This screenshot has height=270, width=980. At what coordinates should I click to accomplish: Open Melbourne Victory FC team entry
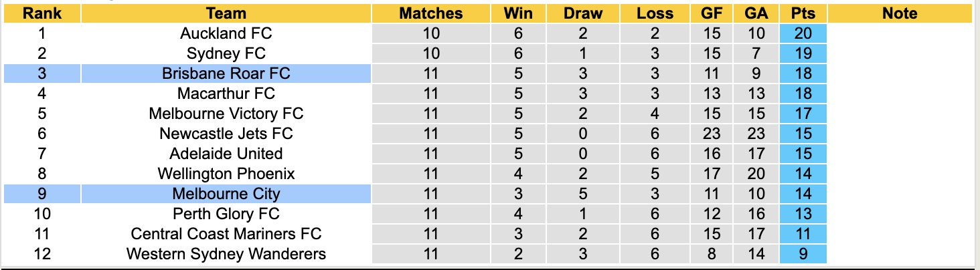pyautogui.click(x=226, y=114)
